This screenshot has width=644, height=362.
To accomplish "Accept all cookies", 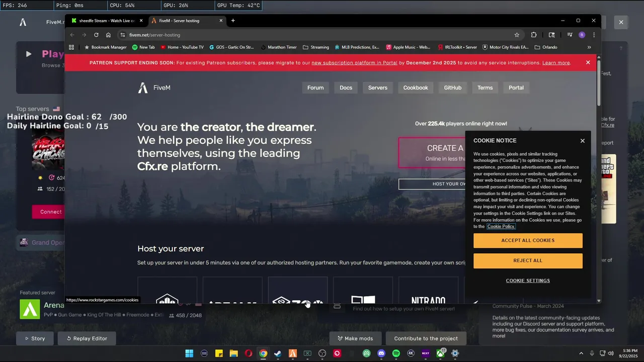I will click(x=528, y=240).
